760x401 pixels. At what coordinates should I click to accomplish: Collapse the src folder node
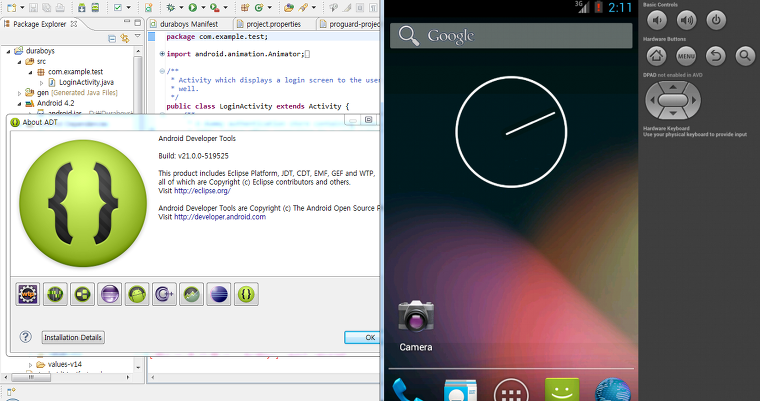point(19,62)
